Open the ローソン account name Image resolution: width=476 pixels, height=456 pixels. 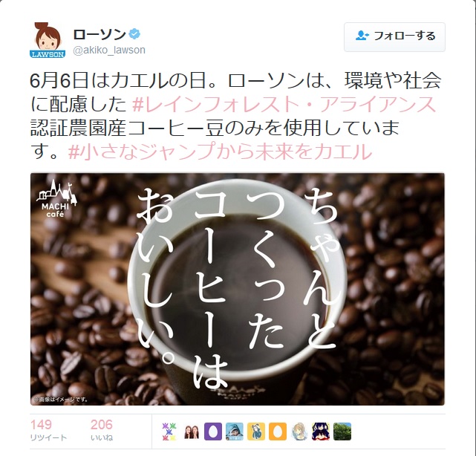point(100,34)
